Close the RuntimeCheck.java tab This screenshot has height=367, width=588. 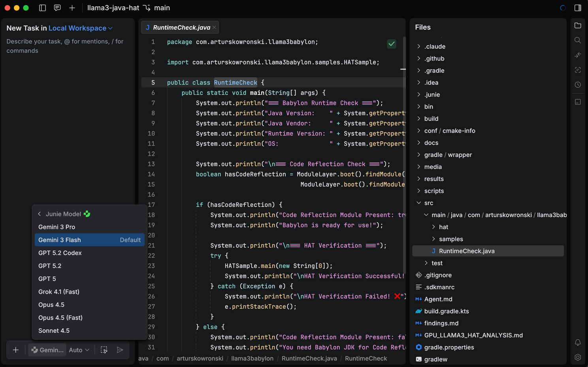coord(214,27)
